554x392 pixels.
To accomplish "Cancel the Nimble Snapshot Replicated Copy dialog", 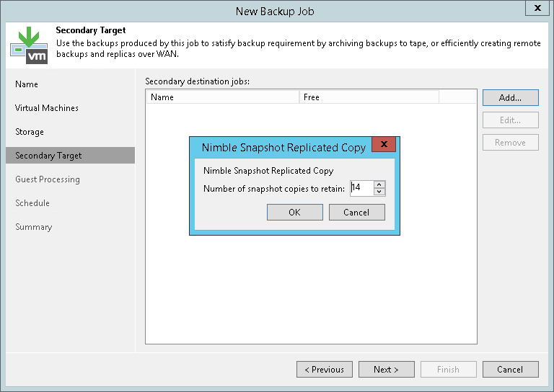I will point(357,212).
